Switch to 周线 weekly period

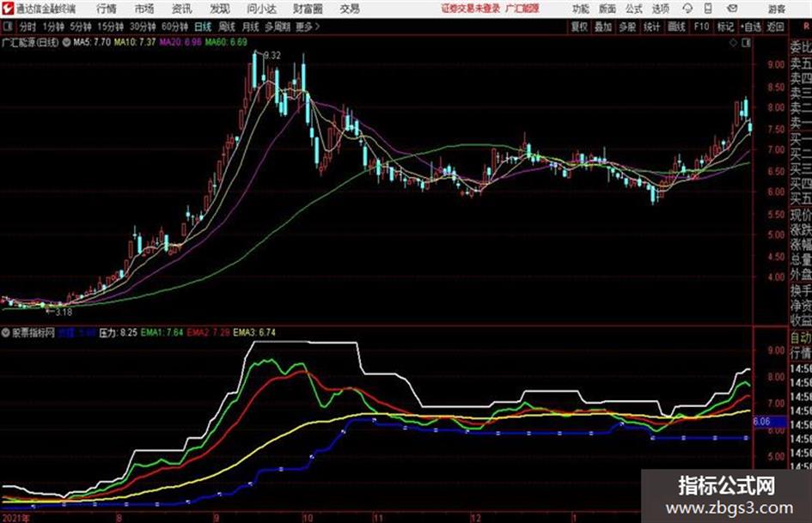coord(227,27)
